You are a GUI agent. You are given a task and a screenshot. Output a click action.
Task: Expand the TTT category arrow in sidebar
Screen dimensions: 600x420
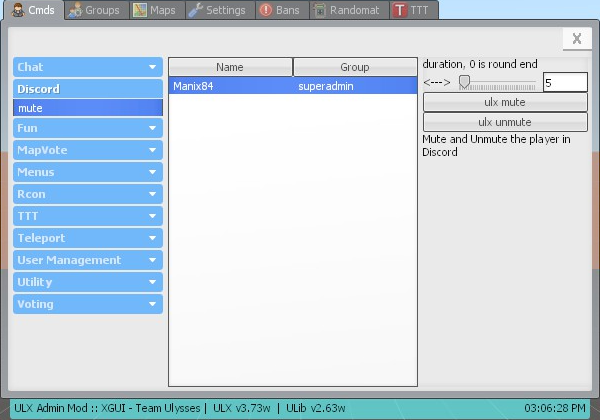click(x=152, y=216)
